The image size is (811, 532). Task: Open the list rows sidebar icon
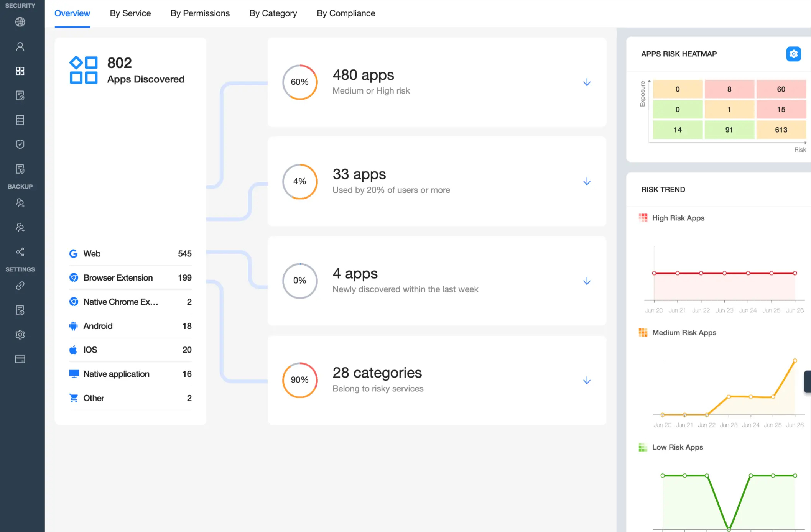pos(20,120)
